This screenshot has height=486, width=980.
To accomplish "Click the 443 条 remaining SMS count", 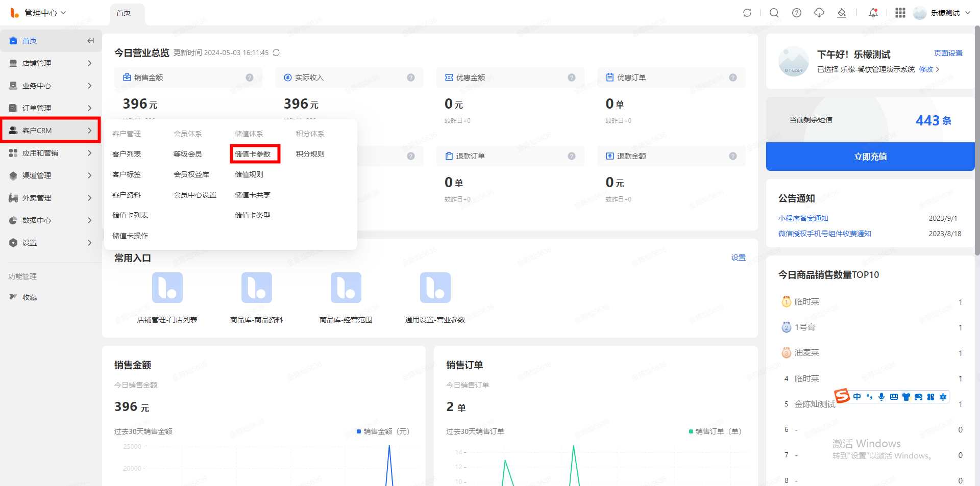I will pos(934,120).
